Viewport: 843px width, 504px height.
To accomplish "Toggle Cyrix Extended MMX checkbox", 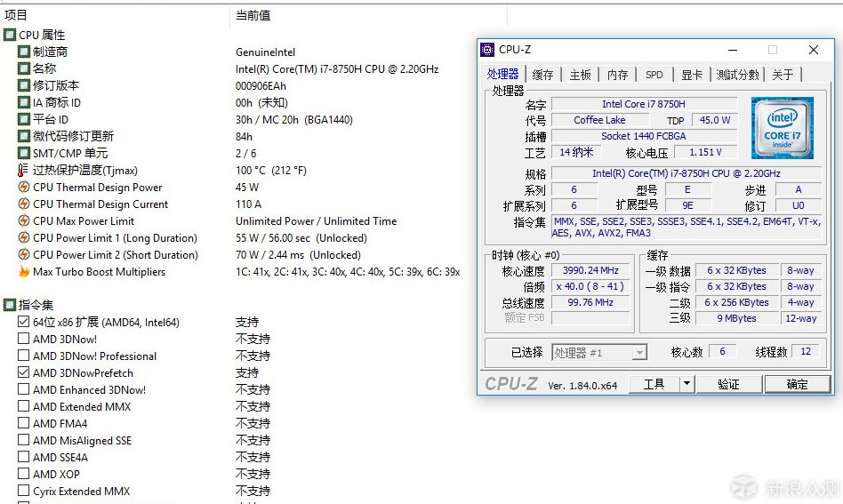I will click(x=24, y=490).
